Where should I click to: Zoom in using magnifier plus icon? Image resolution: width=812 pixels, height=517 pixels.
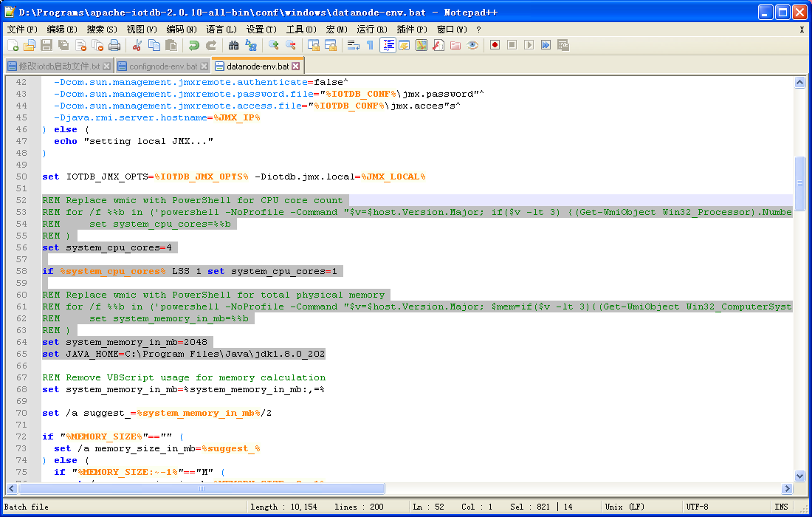click(x=273, y=46)
